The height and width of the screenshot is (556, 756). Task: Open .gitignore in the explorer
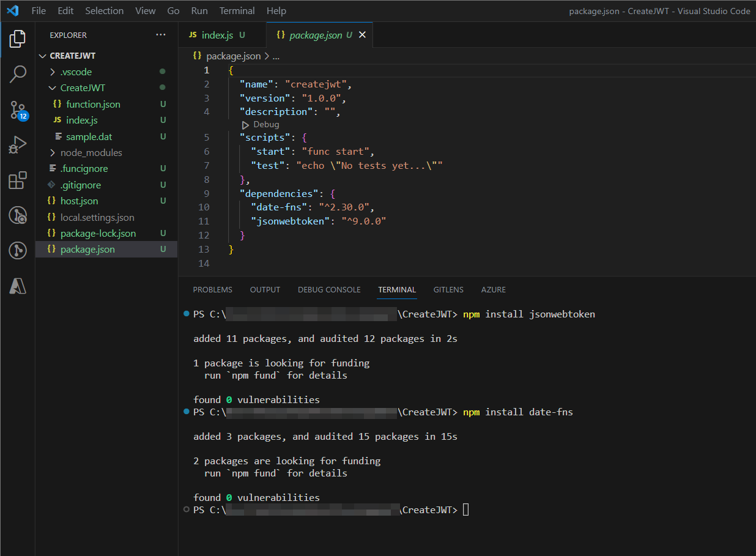coord(106,185)
